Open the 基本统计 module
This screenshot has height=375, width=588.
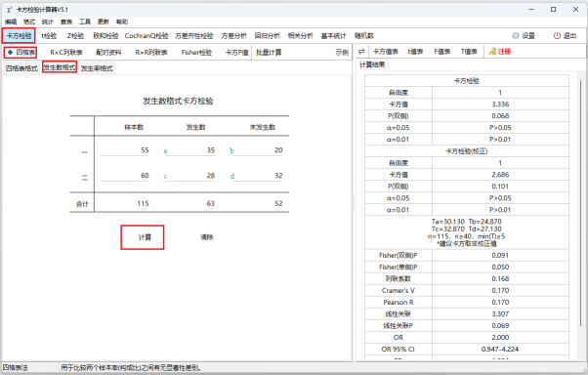tap(333, 35)
